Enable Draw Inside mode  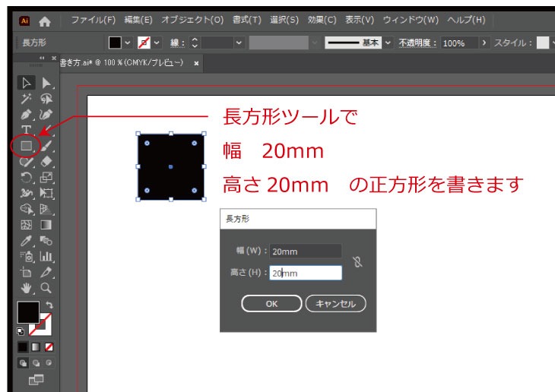click(x=49, y=363)
